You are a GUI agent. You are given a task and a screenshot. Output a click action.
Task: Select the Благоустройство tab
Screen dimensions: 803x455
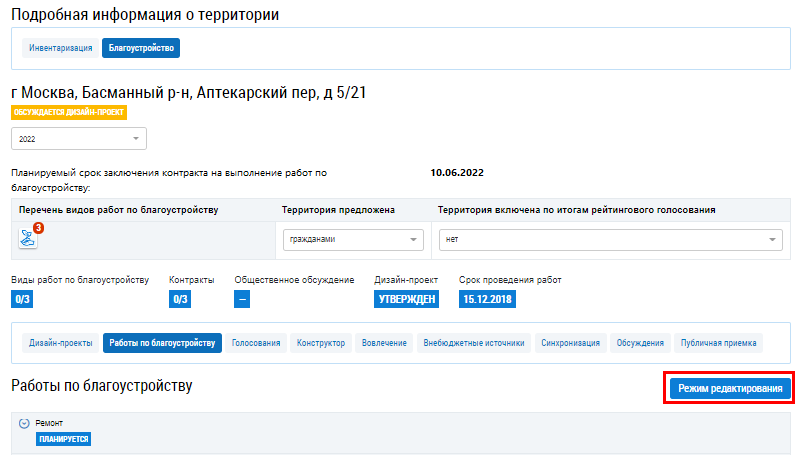(141, 48)
